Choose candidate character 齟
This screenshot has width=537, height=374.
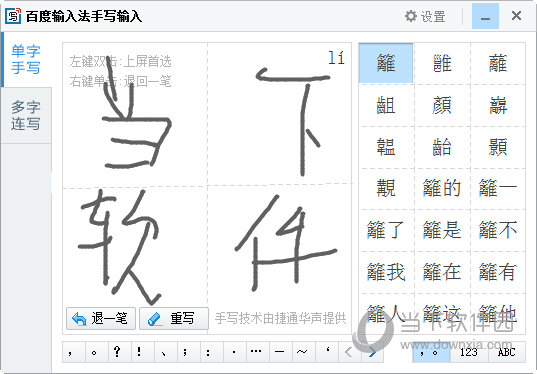[x=386, y=105]
